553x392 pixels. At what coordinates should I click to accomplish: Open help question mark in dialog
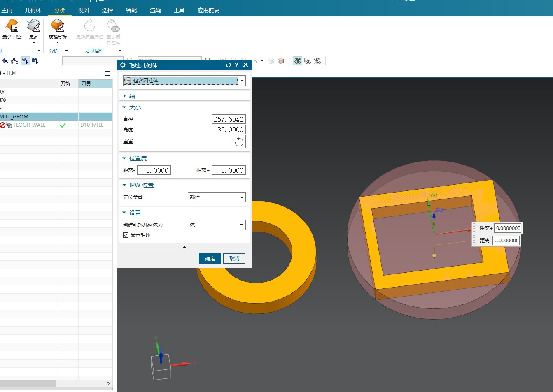click(x=236, y=65)
